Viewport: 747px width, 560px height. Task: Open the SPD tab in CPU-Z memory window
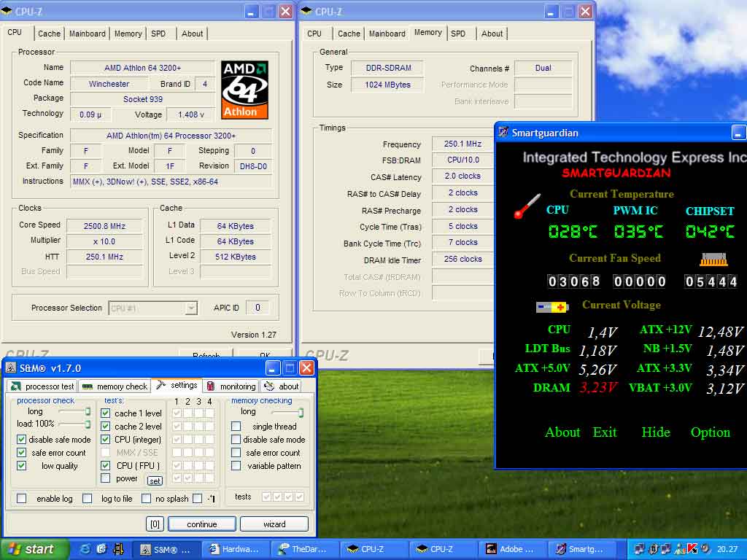(x=458, y=34)
